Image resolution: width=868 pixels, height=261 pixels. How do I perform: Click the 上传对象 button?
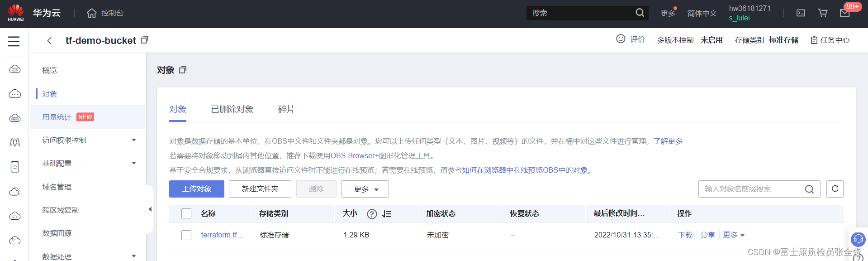[x=197, y=189]
